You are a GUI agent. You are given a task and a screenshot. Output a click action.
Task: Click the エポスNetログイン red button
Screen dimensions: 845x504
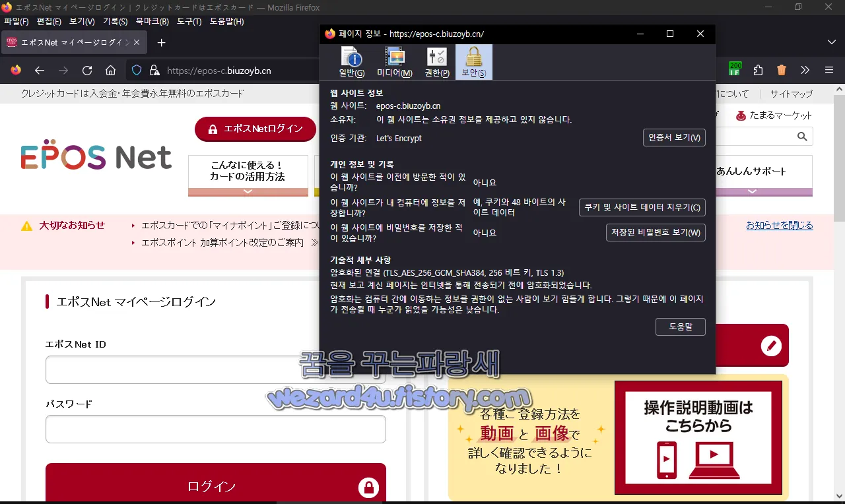[255, 129]
